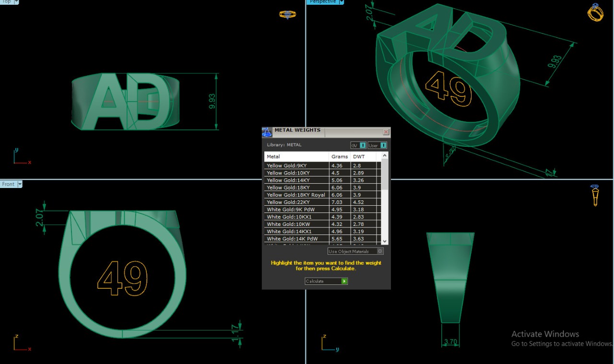Select the Yellow Gold:18KY row
Image resolution: width=614 pixels, height=364 pixels.
click(296, 188)
